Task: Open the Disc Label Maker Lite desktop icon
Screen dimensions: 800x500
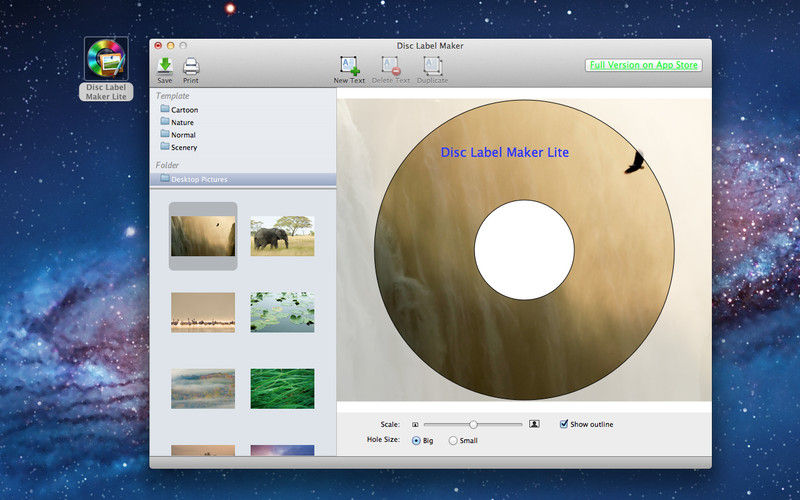Action: (x=106, y=69)
